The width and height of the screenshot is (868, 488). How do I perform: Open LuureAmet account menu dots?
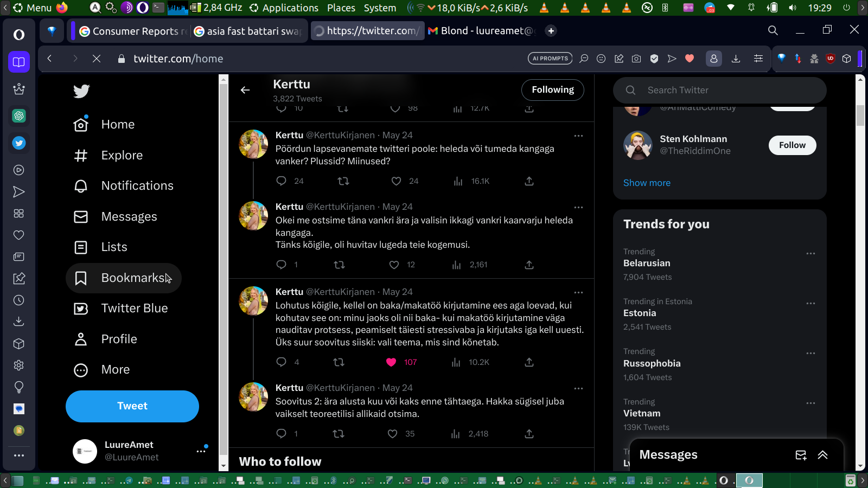pos(201,451)
